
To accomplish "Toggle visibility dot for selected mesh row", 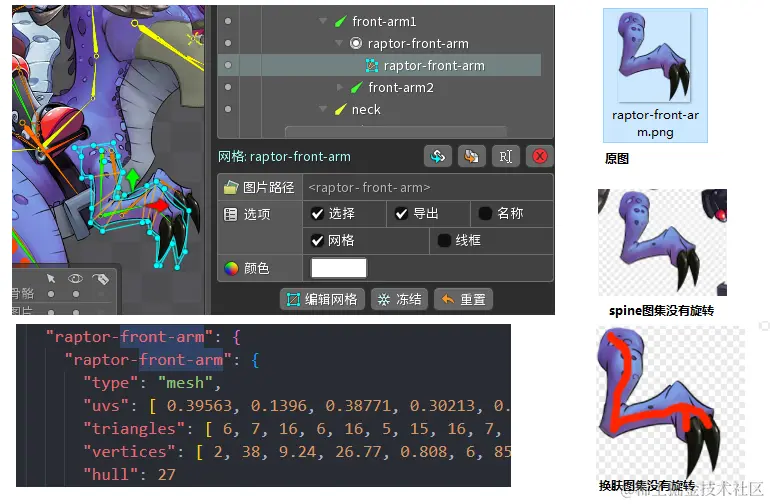I will click(228, 65).
